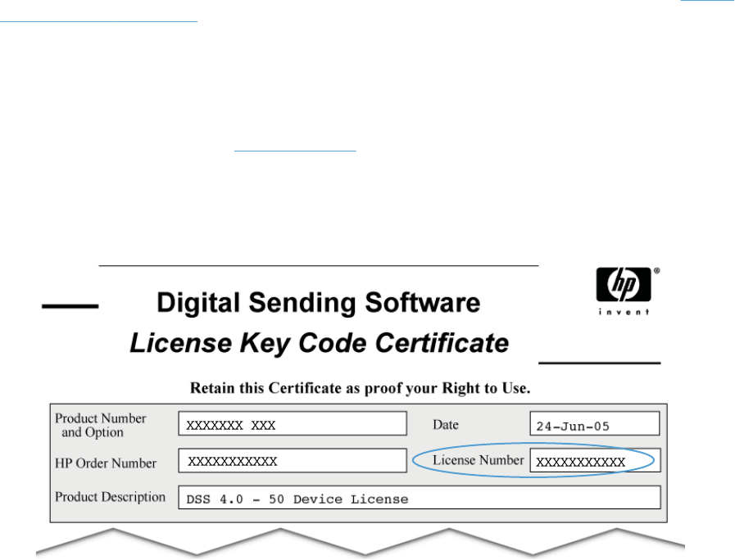Image resolution: width=735 pixels, height=560 pixels.
Task: Click the Date field showing 24-Jun-05
Action: pyautogui.click(x=595, y=424)
